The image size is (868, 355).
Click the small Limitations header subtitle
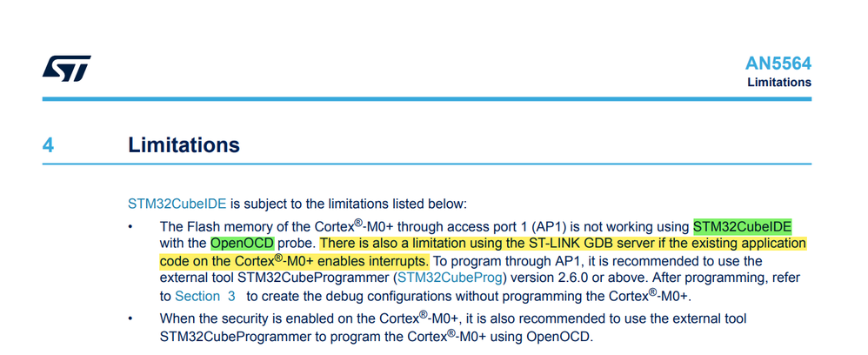(x=779, y=83)
